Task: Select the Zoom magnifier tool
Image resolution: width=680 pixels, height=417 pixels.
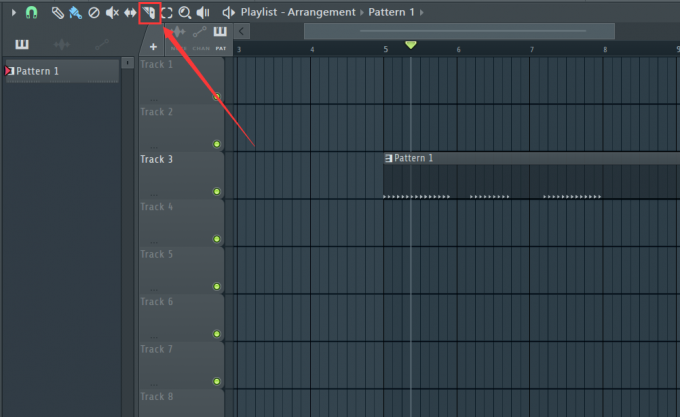Action: 184,12
